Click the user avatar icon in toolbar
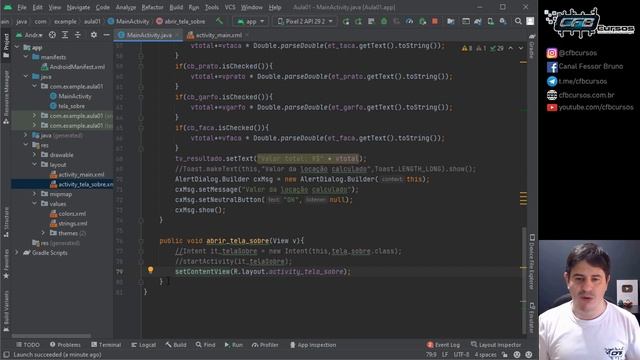The width and height of the screenshot is (640, 360). (x=530, y=21)
